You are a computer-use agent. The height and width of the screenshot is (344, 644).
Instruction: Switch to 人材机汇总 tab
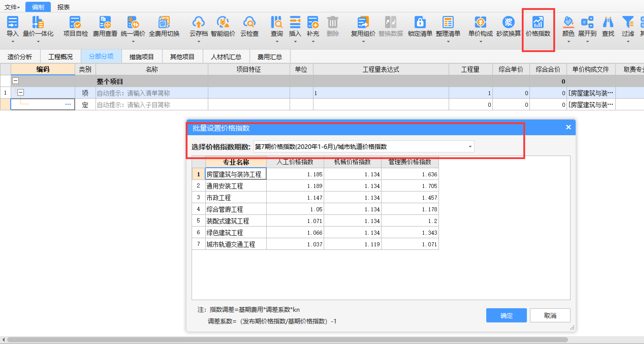coord(226,57)
